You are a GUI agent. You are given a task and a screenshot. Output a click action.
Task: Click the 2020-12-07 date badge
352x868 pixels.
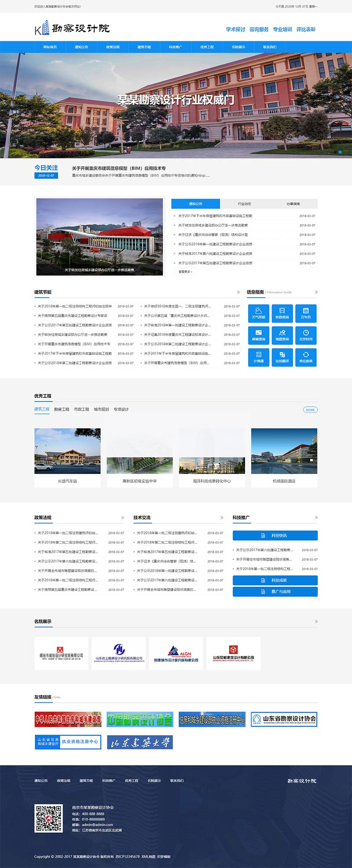click(46, 176)
